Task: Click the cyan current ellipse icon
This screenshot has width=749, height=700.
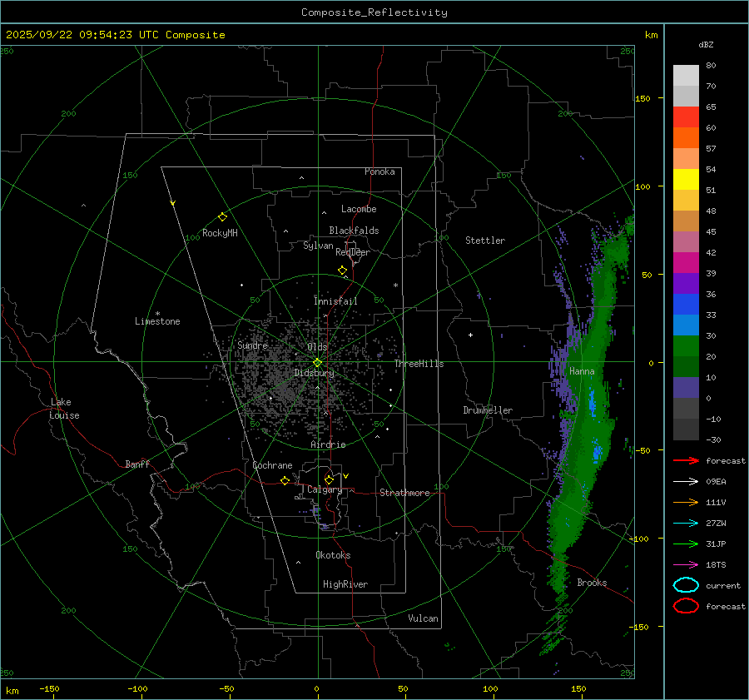Action: (686, 585)
